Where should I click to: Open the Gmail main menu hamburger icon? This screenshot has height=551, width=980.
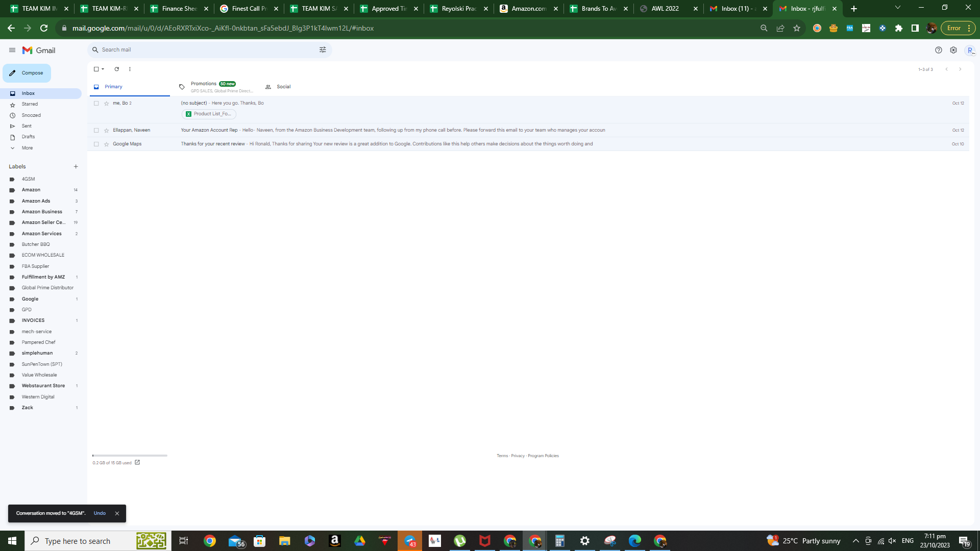click(x=12, y=50)
